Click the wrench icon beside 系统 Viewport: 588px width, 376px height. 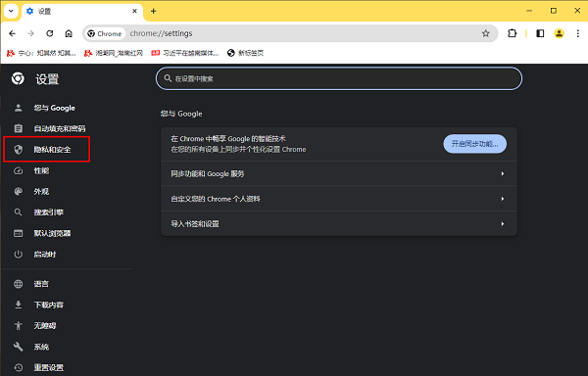click(x=18, y=347)
